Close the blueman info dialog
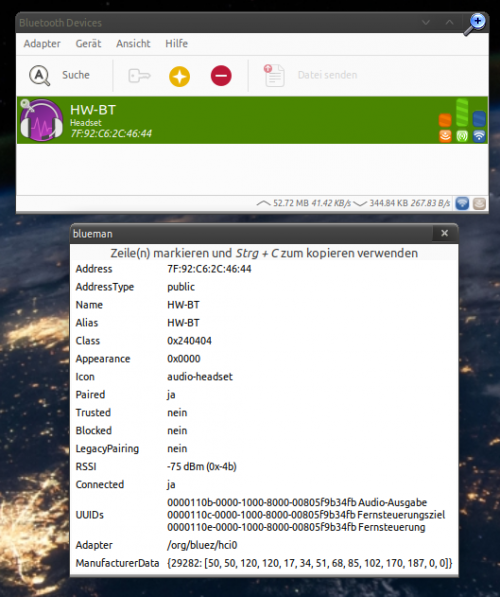The image size is (500, 597). (444, 233)
